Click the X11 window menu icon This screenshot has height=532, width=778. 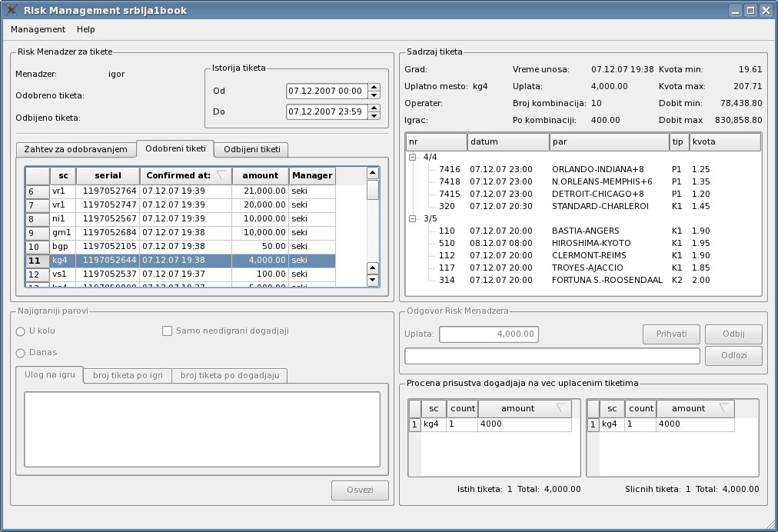(12, 10)
